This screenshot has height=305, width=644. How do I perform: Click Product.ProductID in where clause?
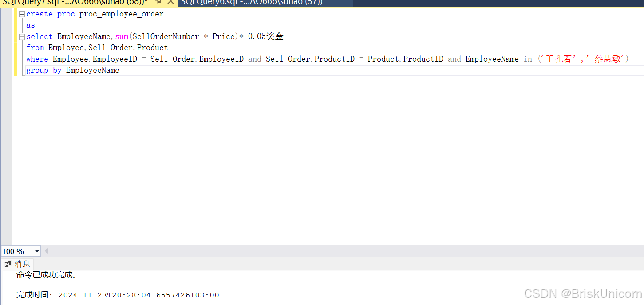tap(406, 59)
